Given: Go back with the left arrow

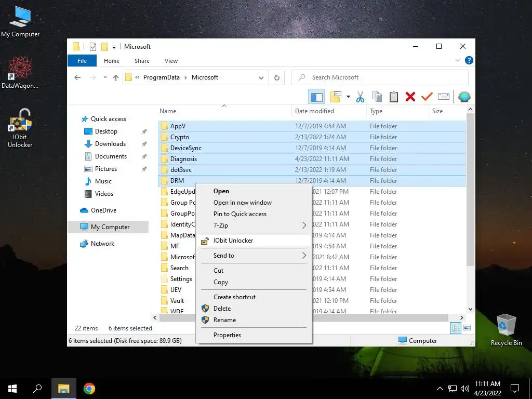Looking at the screenshot, I should point(77,77).
